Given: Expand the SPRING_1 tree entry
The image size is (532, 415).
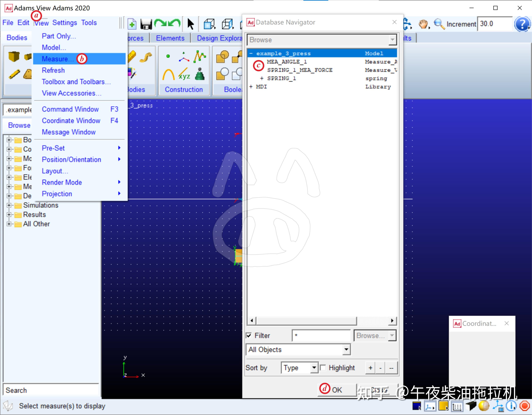Looking at the screenshot, I should (x=262, y=78).
